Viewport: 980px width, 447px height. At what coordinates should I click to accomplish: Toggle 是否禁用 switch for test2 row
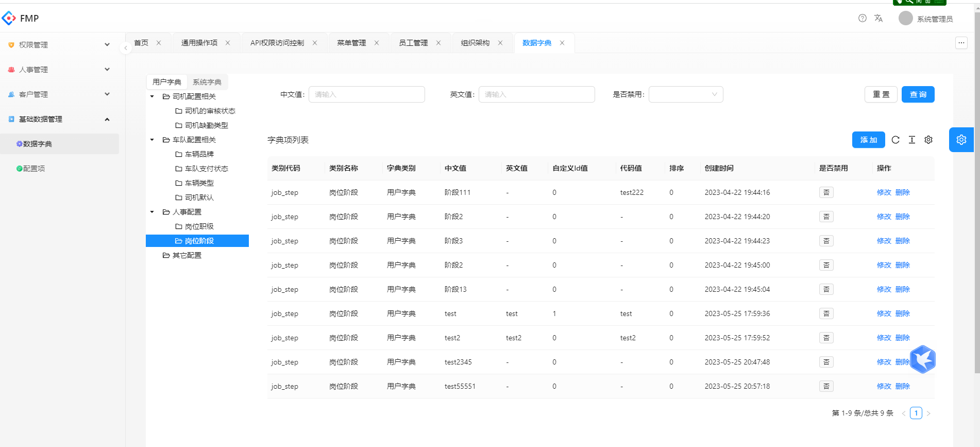point(826,338)
